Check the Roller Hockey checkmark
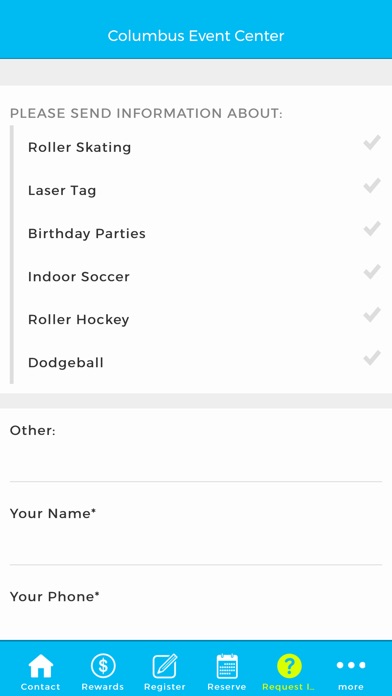Screen dimensions: 392x696 [372, 315]
